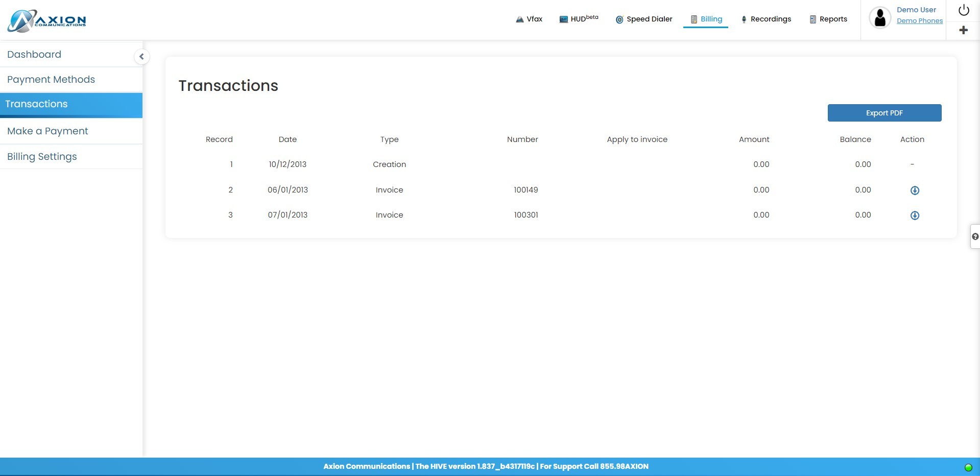980x476 pixels.
Task: Open the help question mark tab
Action: [975, 236]
